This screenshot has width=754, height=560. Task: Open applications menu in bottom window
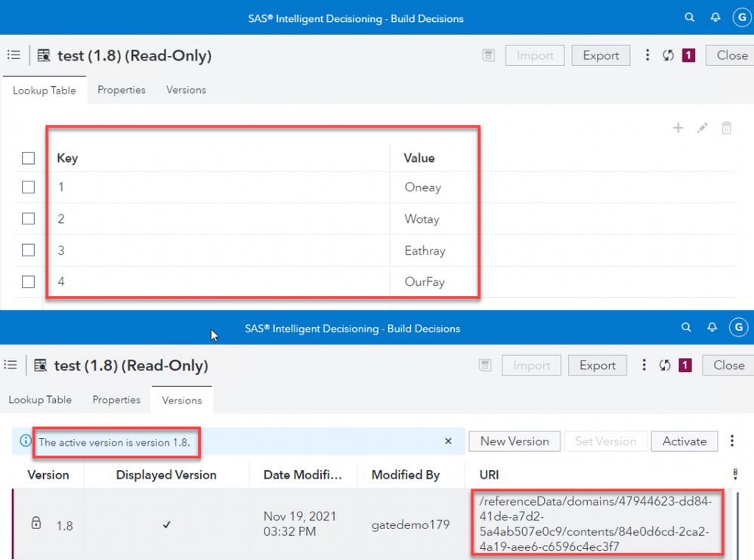click(11, 365)
